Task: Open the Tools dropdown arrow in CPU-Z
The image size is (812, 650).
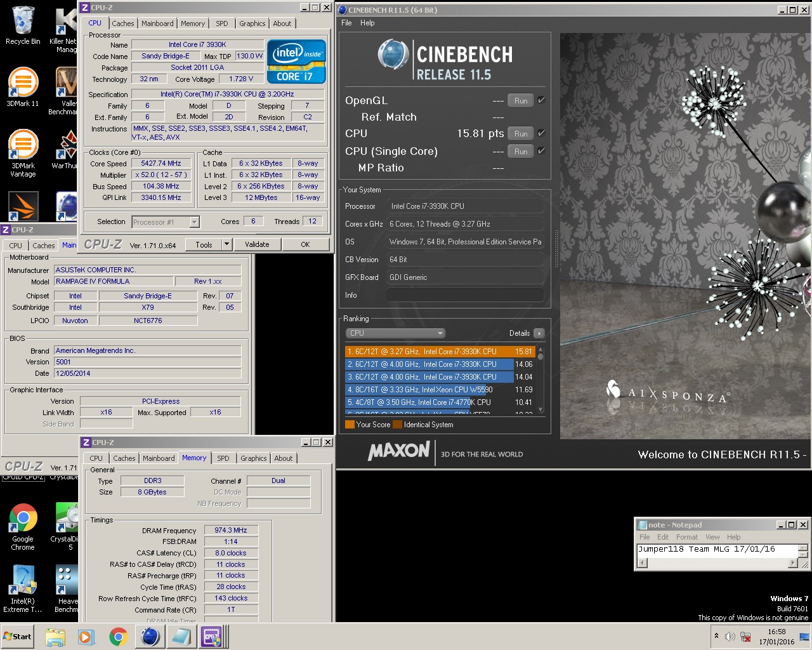Action: click(226, 244)
